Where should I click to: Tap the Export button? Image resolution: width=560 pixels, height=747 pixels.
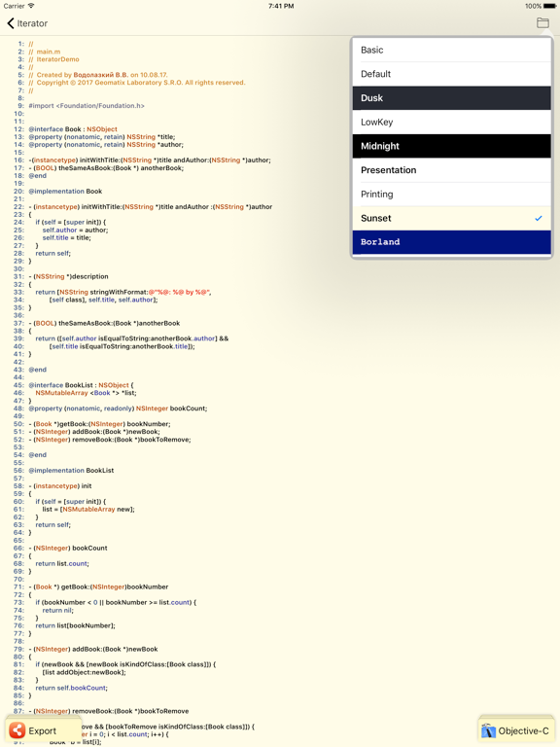pos(43,730)
